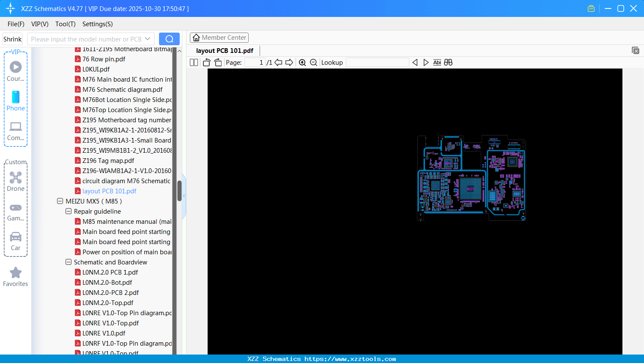This screenshot has height=363, width=644.
Task: Toggle the binoculars search results icon
Action: point(448,62)
